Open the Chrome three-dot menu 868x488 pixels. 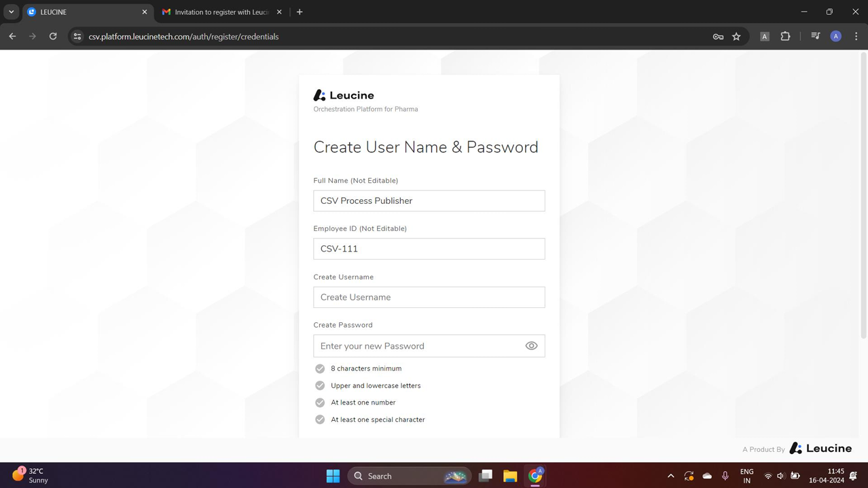[x=856, y=37]
